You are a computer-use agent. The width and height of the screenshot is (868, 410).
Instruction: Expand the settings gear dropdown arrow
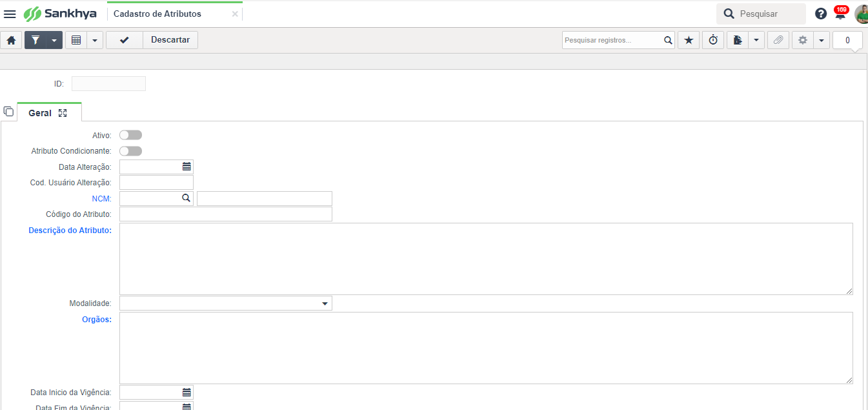pyautogui.click(x=822, y=40)
